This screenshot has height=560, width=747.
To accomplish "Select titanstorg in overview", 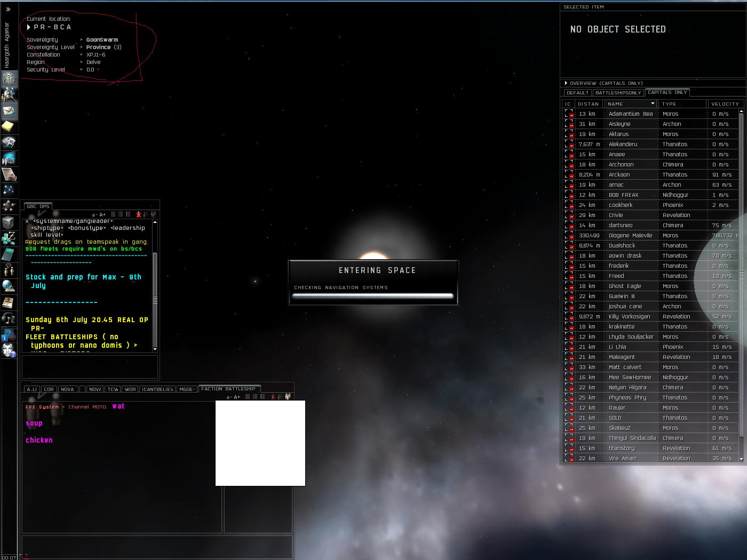I will point(650,448).
